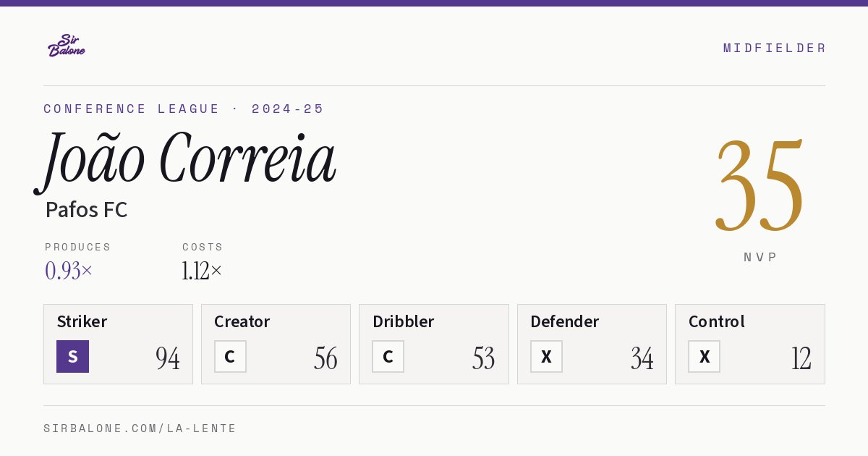Select the C grade badge for Dribbler

point(388,356)
